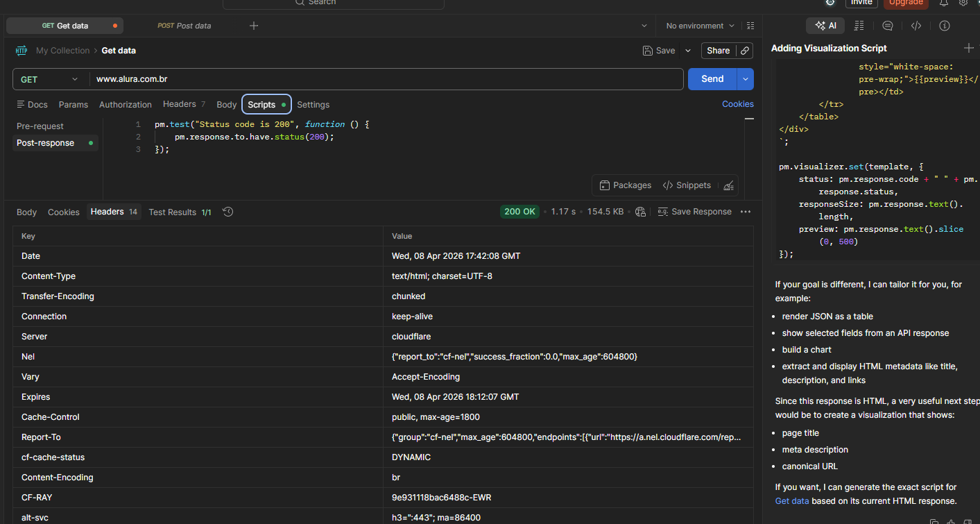Click the Cookies link

click(737, 104)
